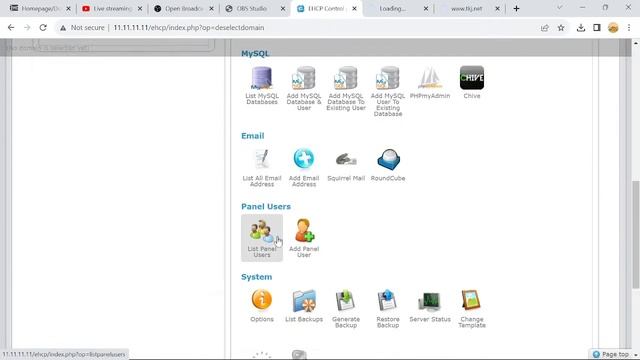Click the vertical page scrollbar thumb
Image resolution: width=640 pixels, height=360 pixels.
(636, 235)
